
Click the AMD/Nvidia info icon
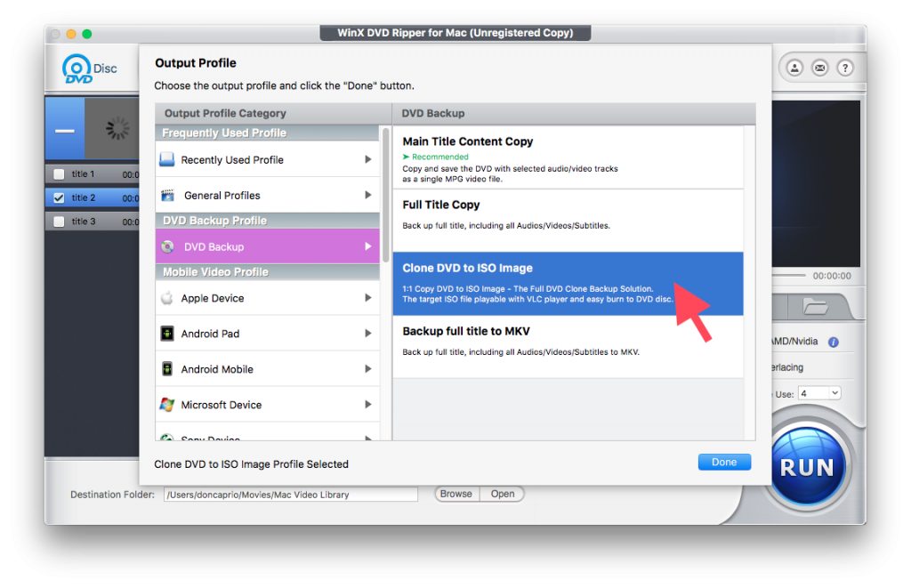[x=833, y=342]
